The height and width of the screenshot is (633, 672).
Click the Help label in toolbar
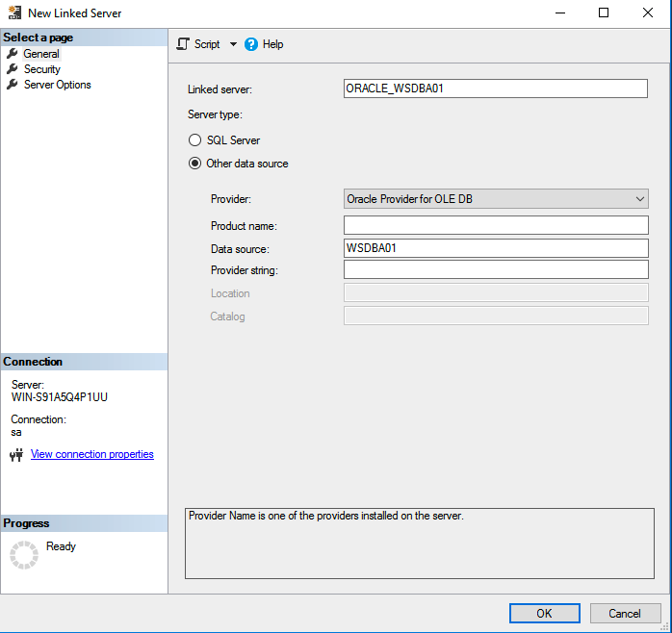[273, 44]
